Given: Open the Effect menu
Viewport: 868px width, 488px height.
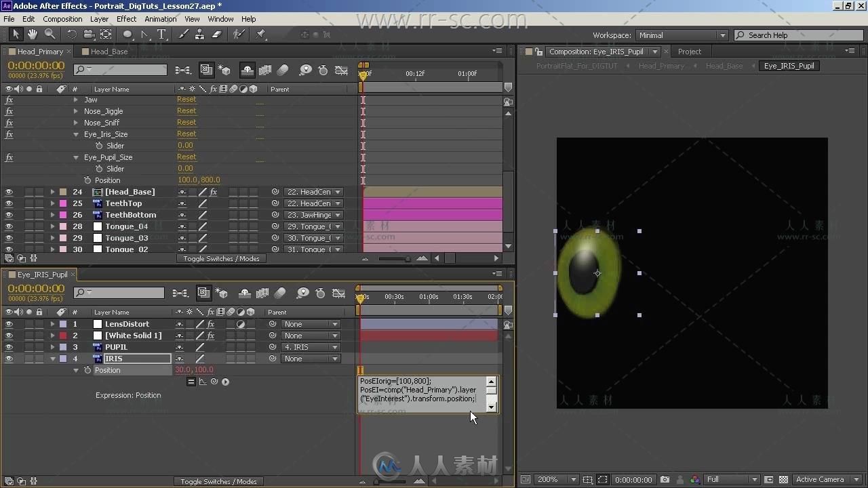Looking at the screenshot, I should coord(126,19).
